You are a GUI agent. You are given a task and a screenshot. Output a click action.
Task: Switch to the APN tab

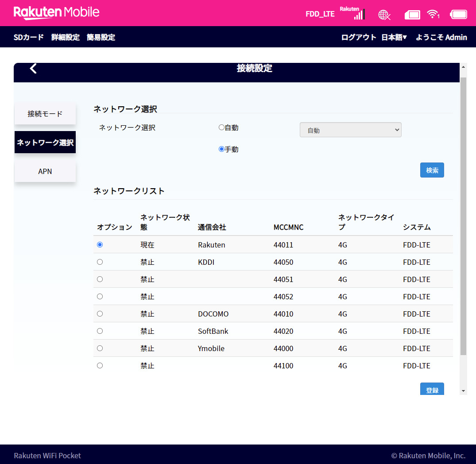45,171
